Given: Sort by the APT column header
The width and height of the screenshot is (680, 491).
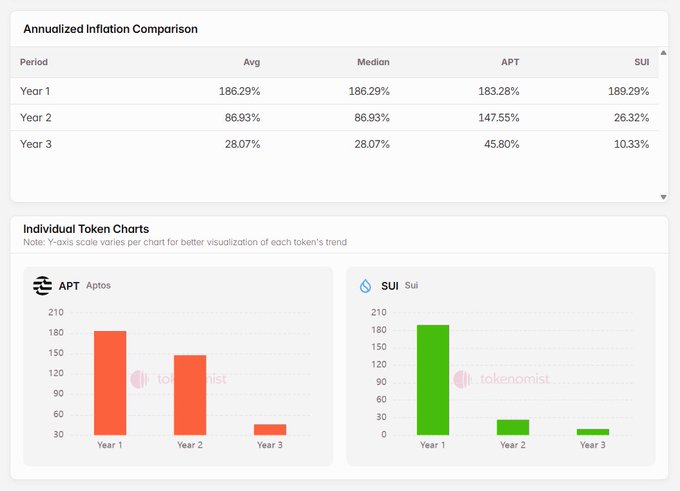Looking at the screenshot, I should pyautogui.click(x=510, y=62).
